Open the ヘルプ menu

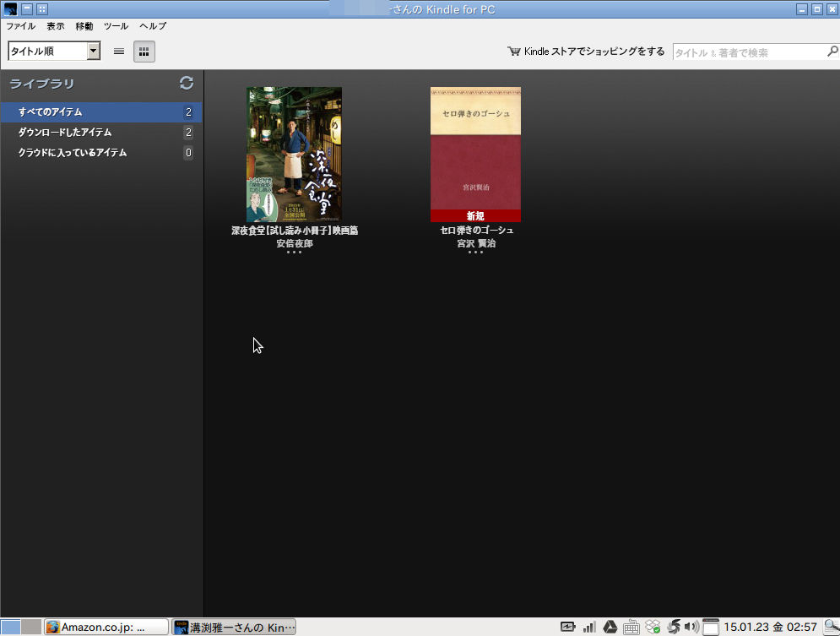pos(153,25)
